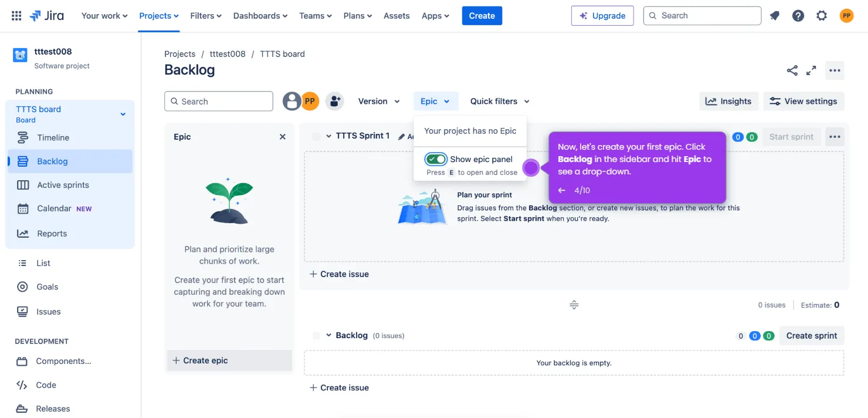Open the app switcher grid icon
868x418 pixels.
point(16,16)
